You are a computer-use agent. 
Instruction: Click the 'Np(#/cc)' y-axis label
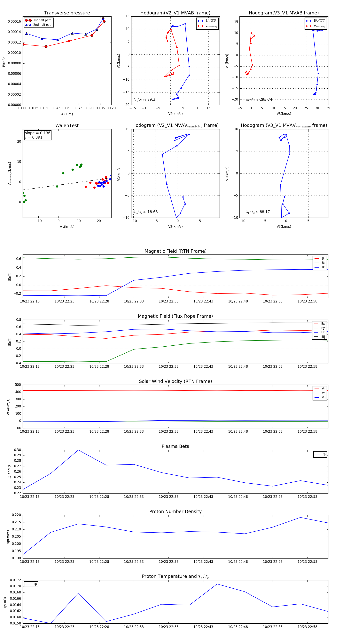(8, 537)
